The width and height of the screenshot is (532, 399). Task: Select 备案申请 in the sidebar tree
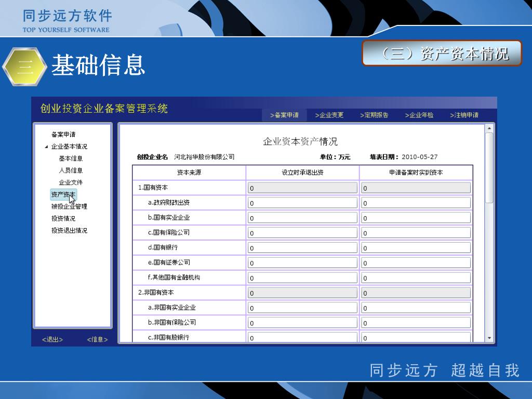[63, 135]
